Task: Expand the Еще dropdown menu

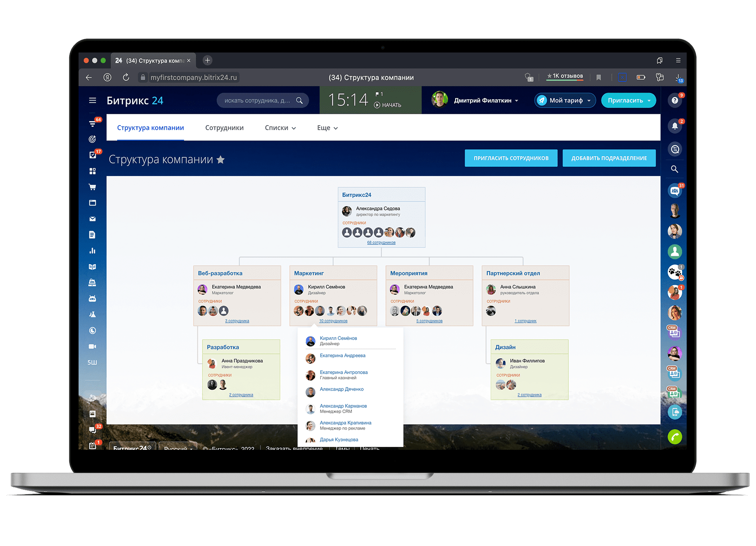Action: [327, 128]
